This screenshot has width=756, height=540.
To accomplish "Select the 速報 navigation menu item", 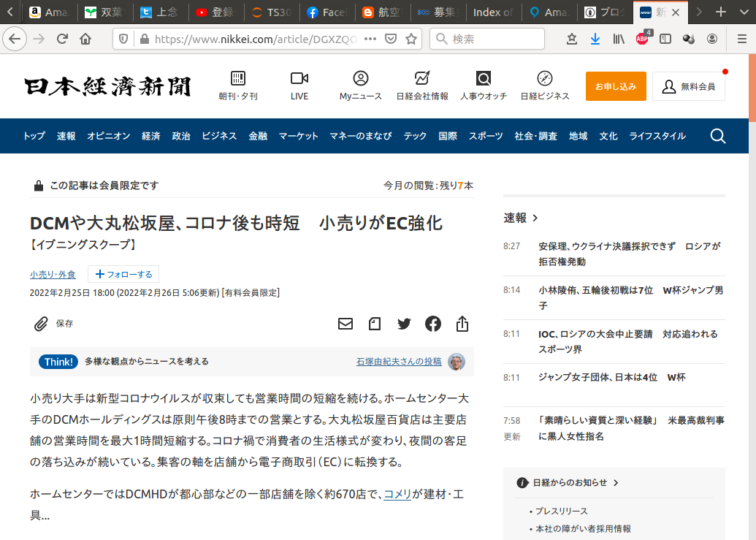I will (x=66, y=136).
